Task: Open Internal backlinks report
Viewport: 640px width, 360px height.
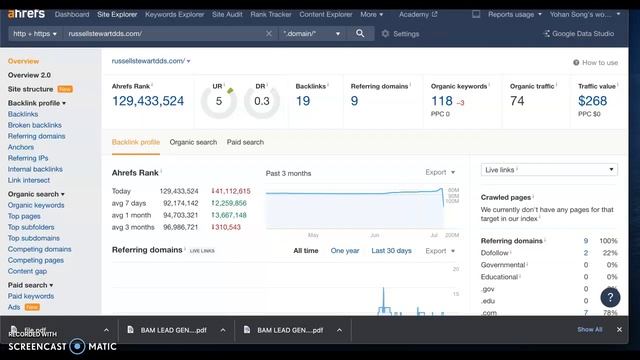Action: (x=35, y=169)
